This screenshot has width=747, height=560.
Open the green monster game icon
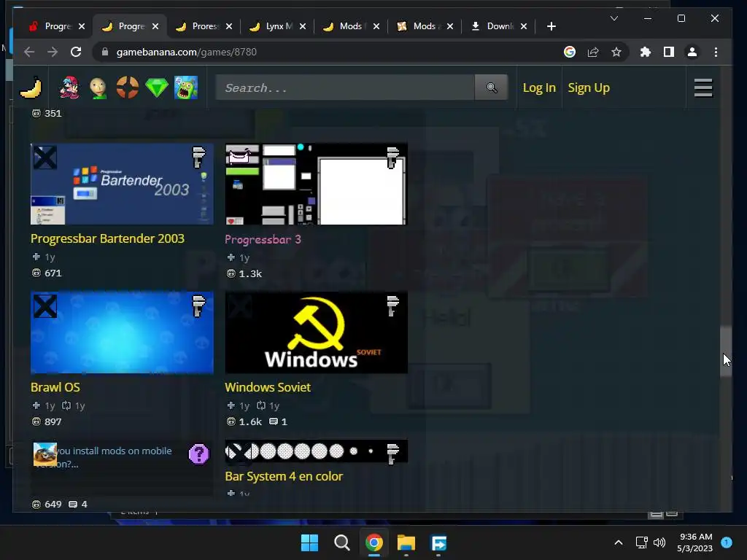click(x=186, y=87)
